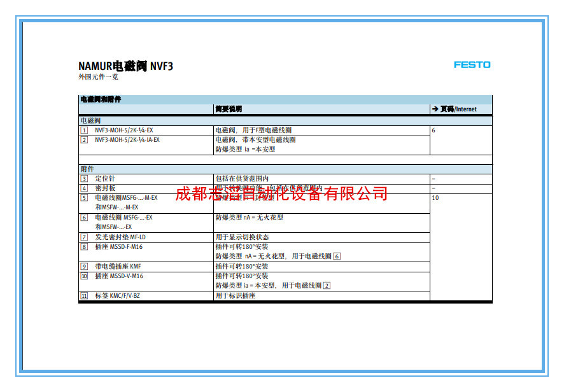Click the subtitle "外围元件一览"

98,76
